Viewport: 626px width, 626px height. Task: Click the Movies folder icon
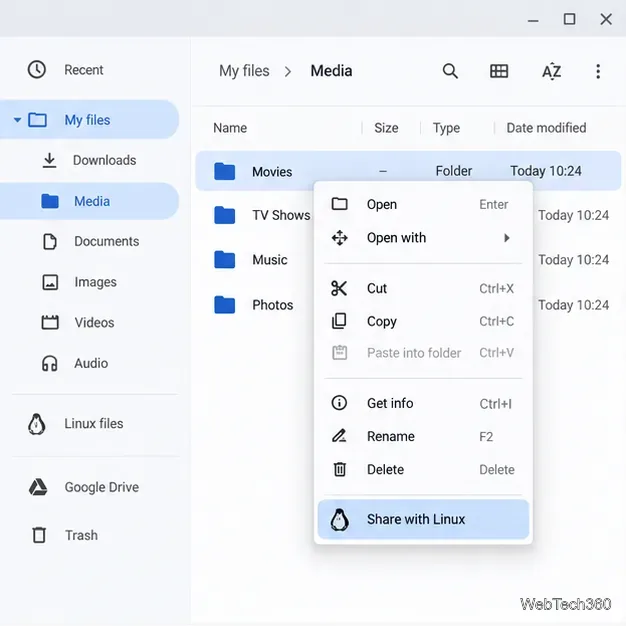[224, 171]
